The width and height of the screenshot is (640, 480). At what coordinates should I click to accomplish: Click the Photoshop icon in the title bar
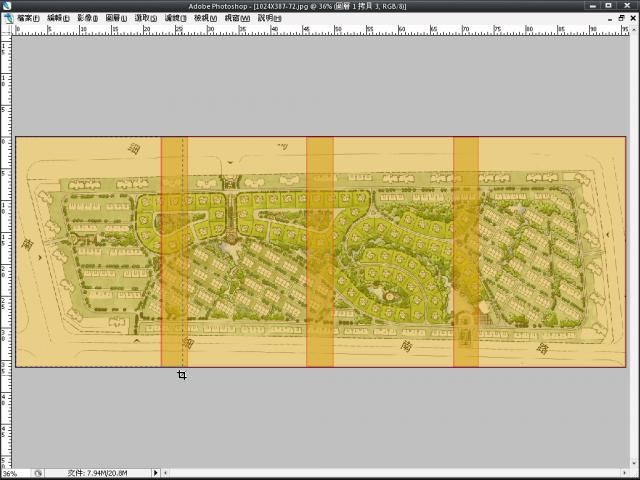(x=6, y=6)
